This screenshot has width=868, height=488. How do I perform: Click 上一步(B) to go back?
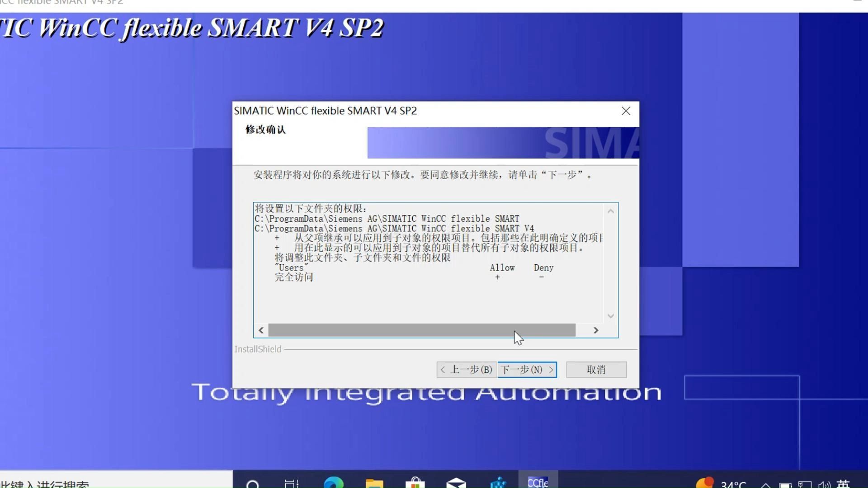point(466,370)
